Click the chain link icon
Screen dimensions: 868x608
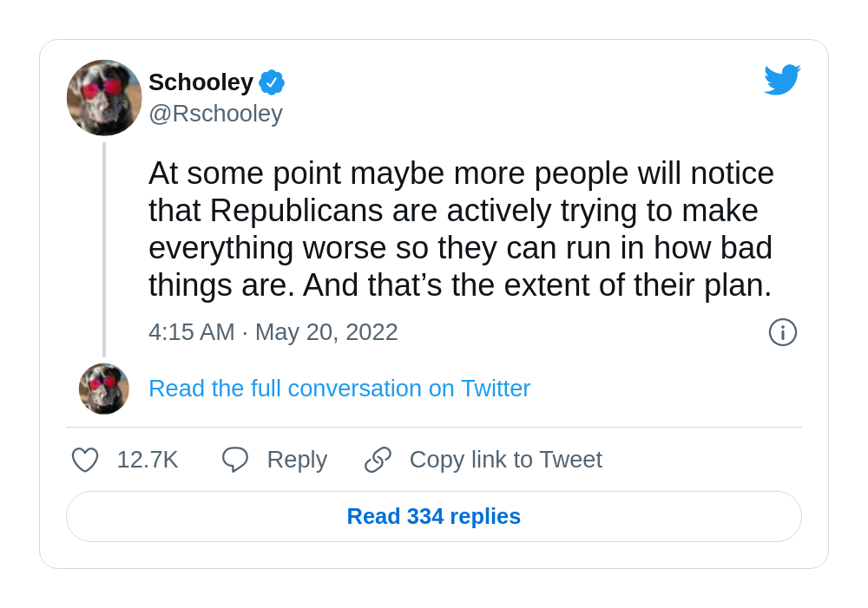tap(378, 460)
